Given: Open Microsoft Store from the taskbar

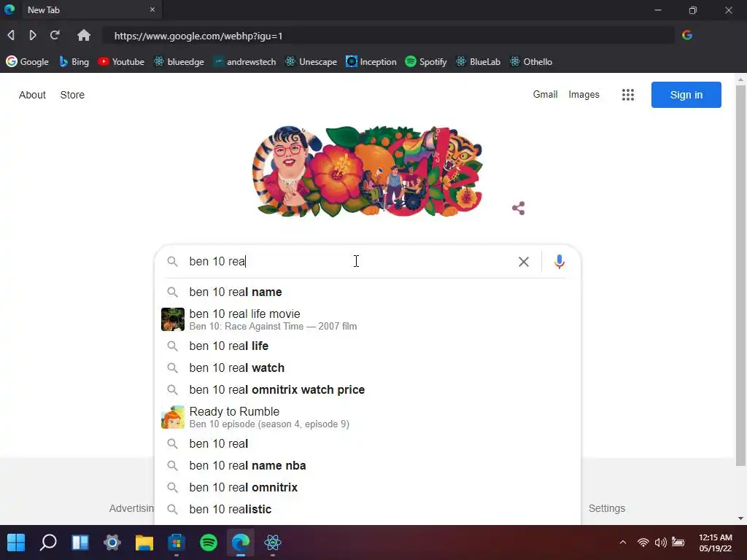Looking at the screenshot, I should point(177,542).
